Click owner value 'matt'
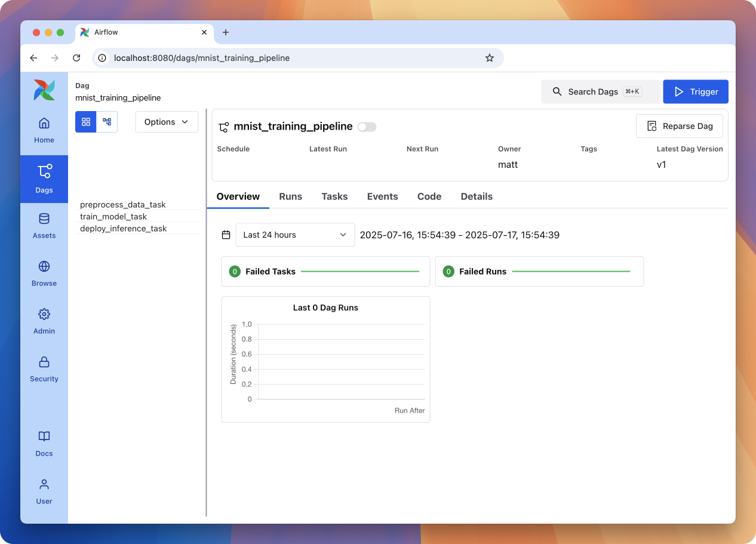 [508, 164]
